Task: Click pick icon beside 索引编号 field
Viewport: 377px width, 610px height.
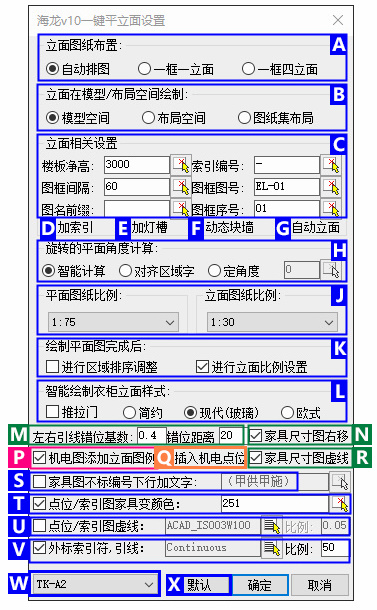Action: (331, 165)
